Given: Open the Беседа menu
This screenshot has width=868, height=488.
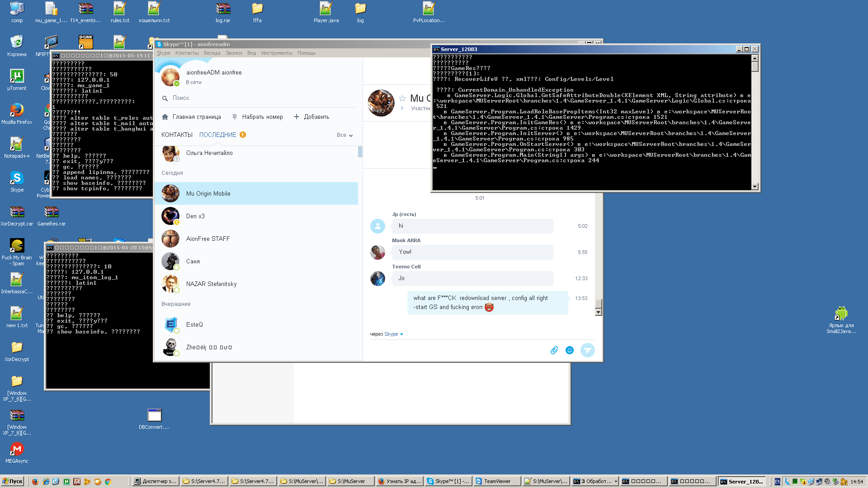Looking at the screenshot, I should click(x=212, y=53).
